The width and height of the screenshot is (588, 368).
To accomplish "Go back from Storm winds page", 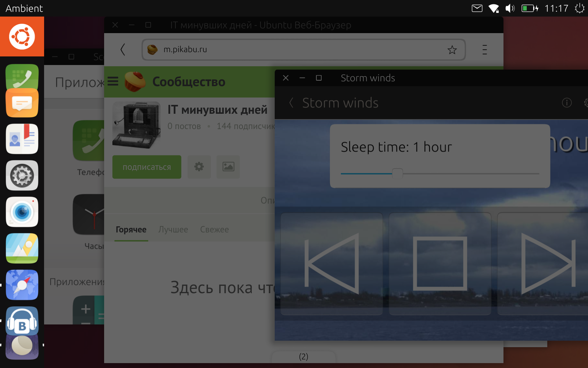I will point(291,103).
